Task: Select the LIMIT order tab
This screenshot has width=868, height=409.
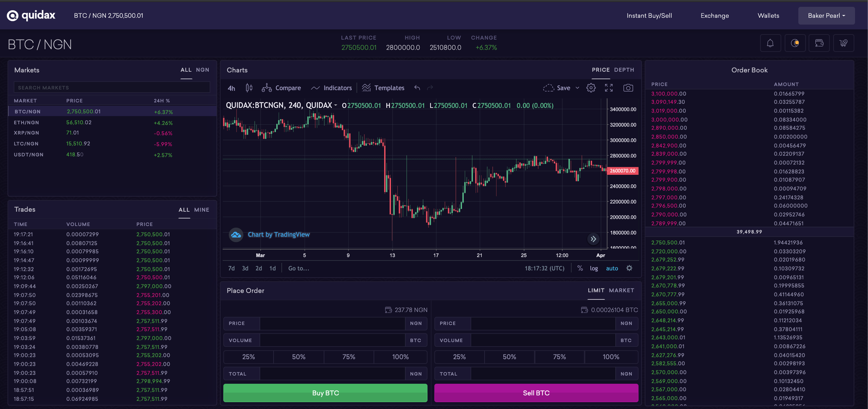Action: 596,290
